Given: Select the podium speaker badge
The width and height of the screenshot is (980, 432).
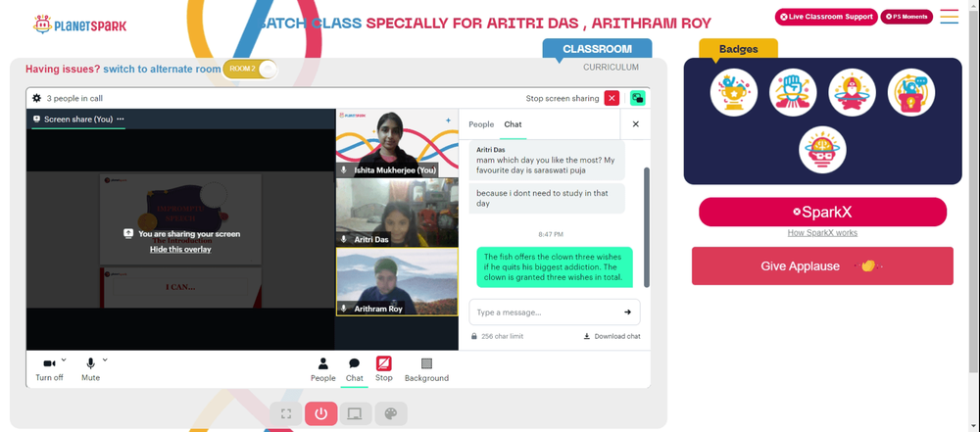Looking at the screenshot, I should click(911, 92).
